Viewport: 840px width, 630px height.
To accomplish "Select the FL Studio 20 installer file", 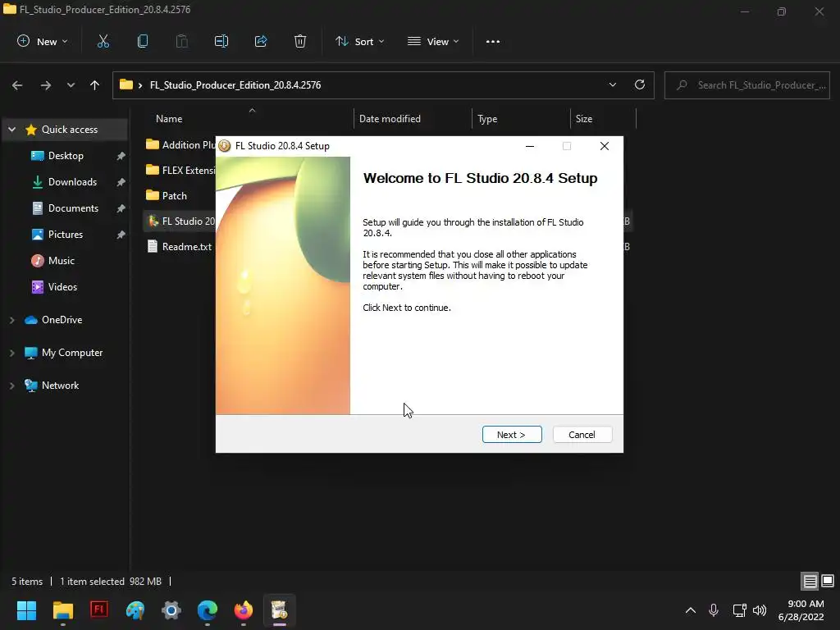I will 180,221.
